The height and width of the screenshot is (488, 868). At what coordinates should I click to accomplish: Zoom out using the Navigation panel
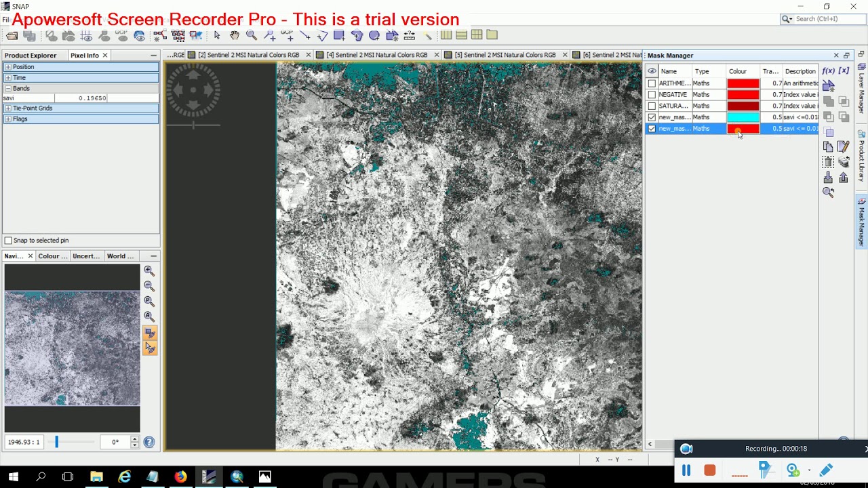[x=149, y=286]
